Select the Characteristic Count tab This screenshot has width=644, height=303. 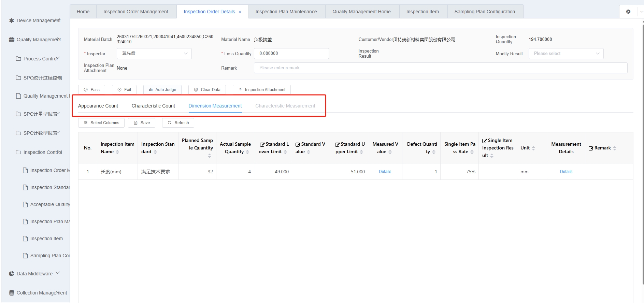[153, 106]
